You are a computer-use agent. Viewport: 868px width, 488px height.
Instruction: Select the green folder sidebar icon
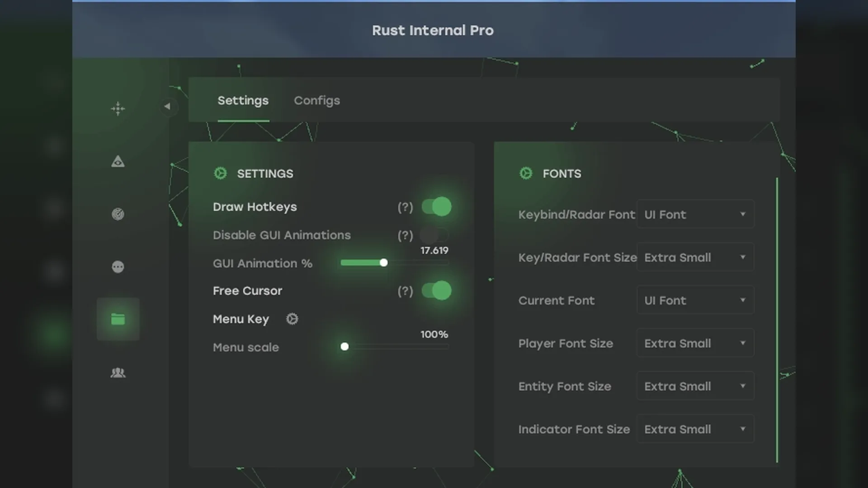click(118, 319)
